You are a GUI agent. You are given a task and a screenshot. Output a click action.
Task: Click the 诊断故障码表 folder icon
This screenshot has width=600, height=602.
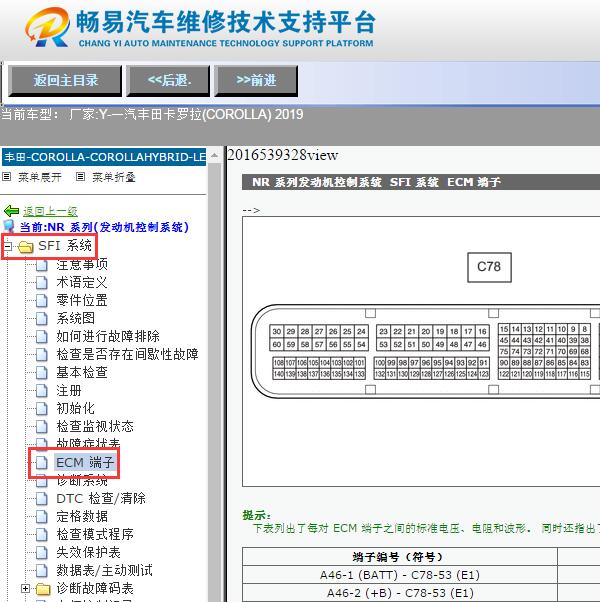click(43, 589)
